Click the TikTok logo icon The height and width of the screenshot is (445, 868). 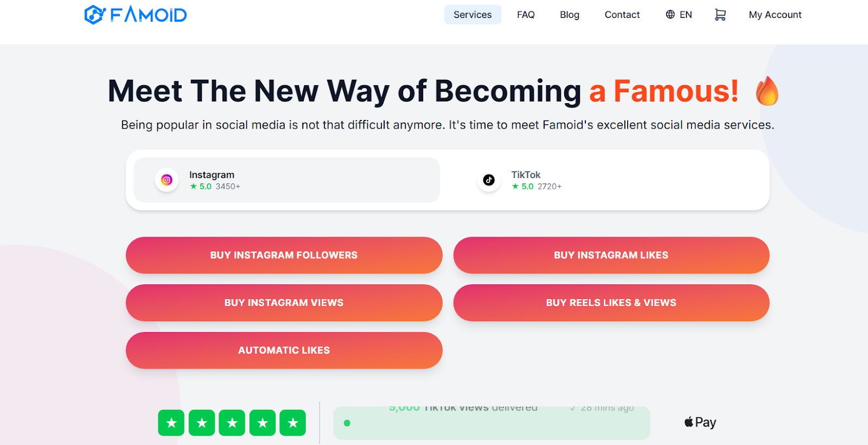(489, 180)
